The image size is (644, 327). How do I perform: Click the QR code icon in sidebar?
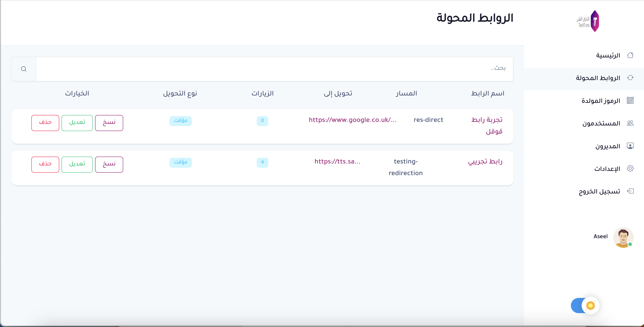point(630,100)
